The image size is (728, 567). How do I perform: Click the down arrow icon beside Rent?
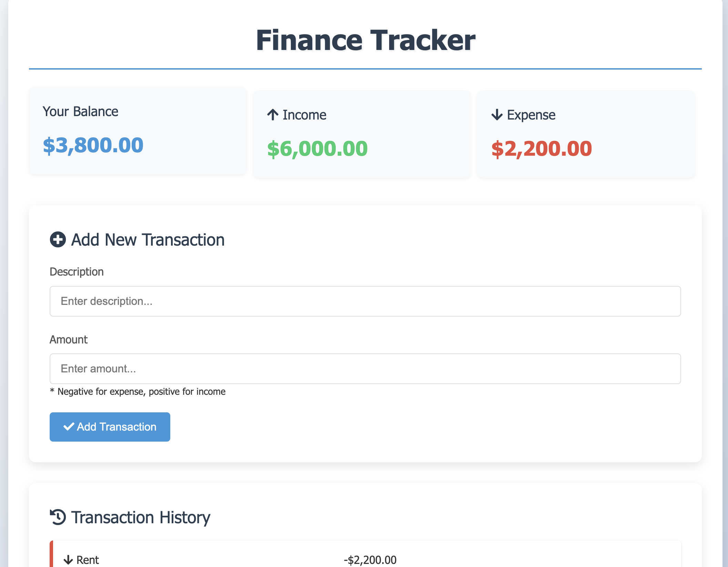(x=68, y=560)
